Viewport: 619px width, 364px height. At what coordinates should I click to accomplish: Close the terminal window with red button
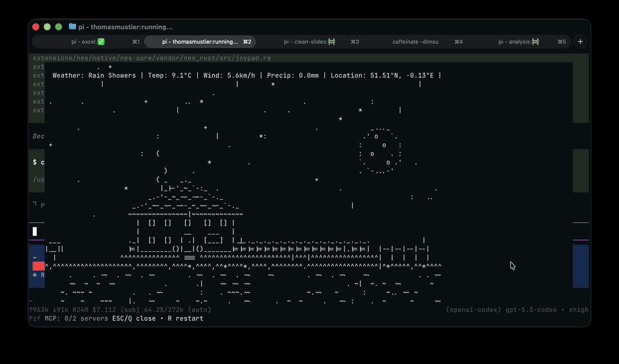[35, 27]
